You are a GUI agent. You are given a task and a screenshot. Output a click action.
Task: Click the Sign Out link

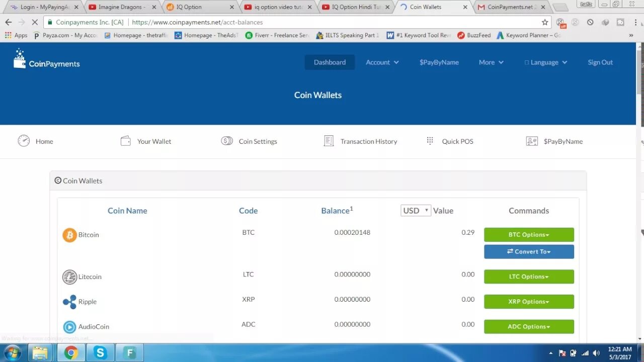pyautogui.click(x=600, y=62)
